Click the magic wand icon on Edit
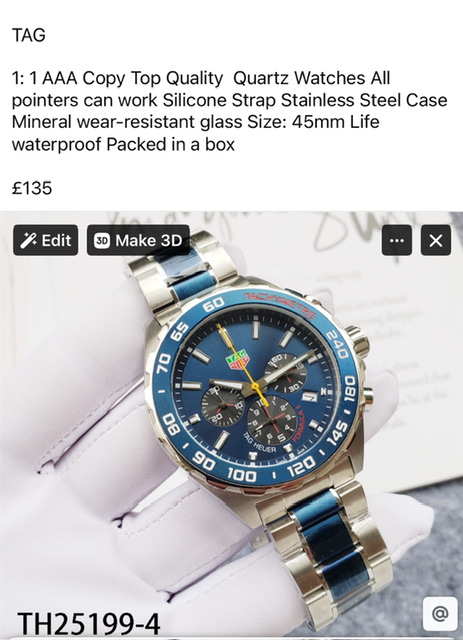Screen dimensions: 463x640 pos(29,240)
